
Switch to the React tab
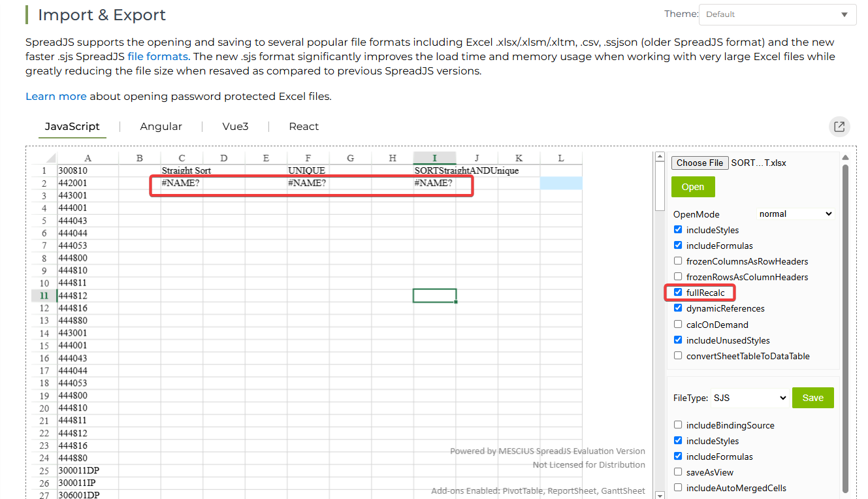coord(304,127)
